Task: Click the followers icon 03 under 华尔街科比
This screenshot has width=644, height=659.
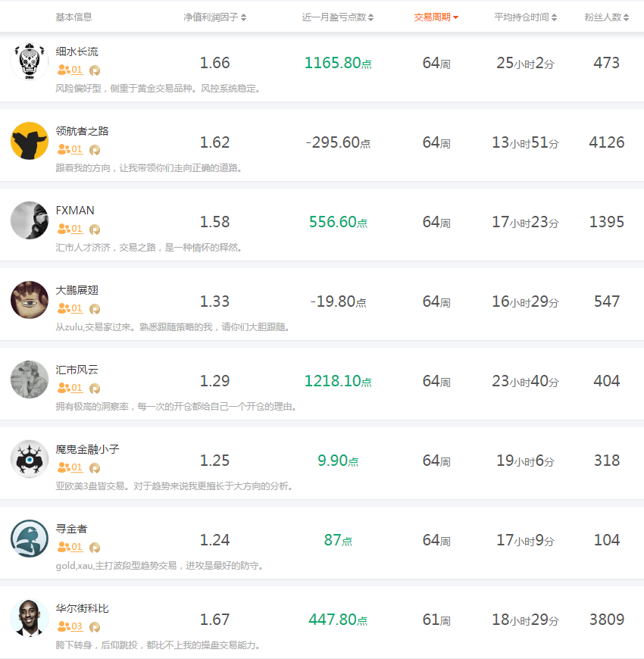Action: point(70,626)
